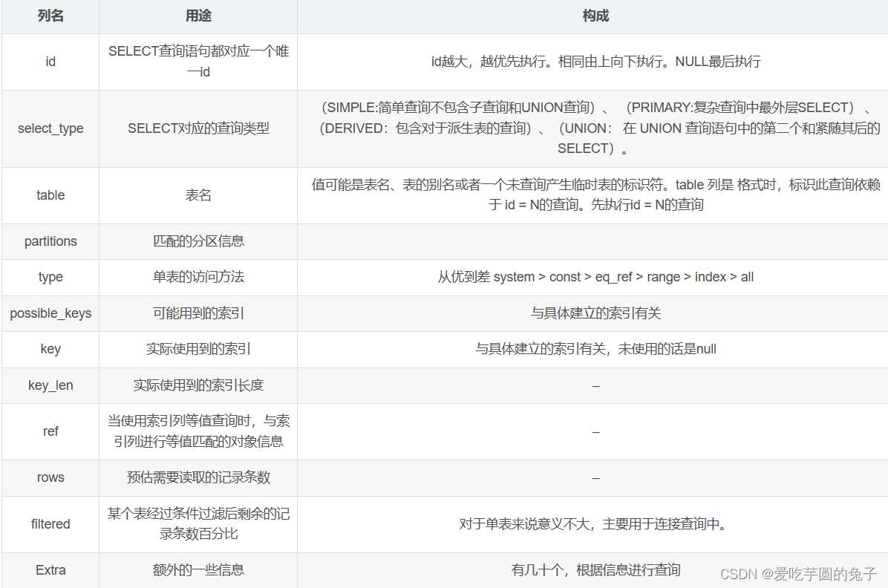The image size is (888, 588).
Task: Click the 当使用索引列等值查询时 description
Action: (x=198, y=431)
